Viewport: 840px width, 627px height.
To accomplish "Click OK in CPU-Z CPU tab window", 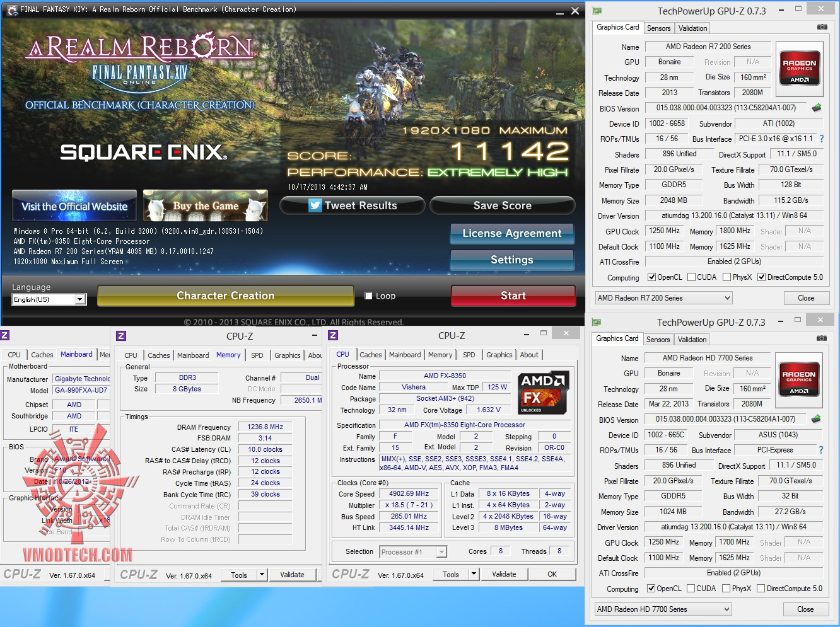I will [552, 574].
